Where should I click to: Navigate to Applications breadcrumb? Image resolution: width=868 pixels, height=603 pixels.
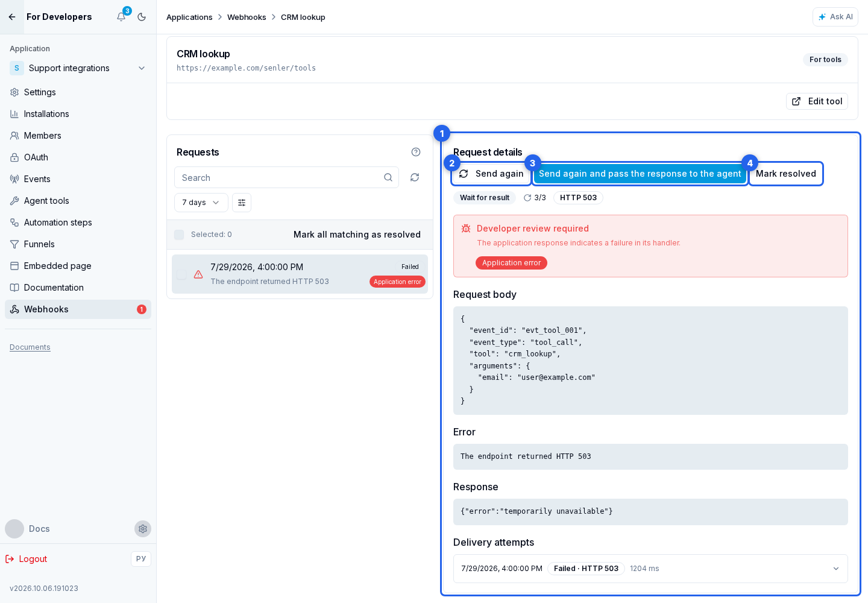click(189, 17)
